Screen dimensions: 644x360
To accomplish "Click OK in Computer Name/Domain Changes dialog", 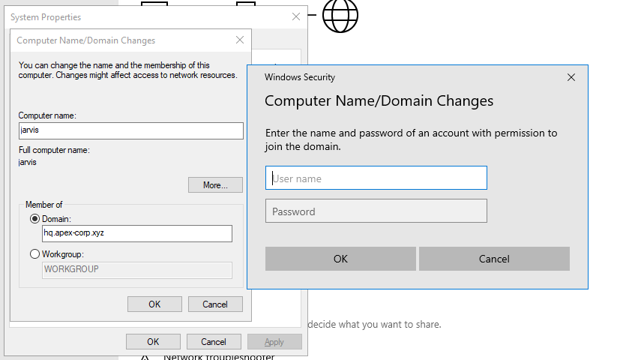I will coord(154,304).
